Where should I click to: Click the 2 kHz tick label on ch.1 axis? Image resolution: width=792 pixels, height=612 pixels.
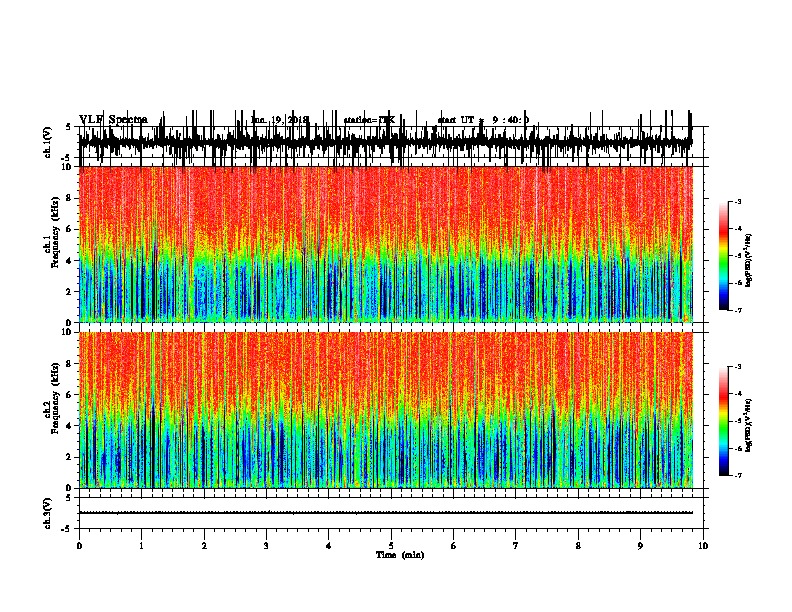tap(69, 291)
